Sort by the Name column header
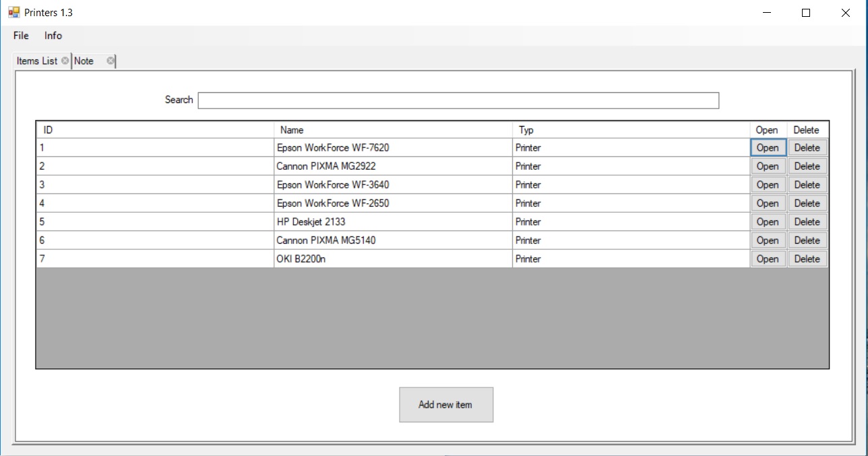This screenshot has height=456, width=868. [393, 130]
